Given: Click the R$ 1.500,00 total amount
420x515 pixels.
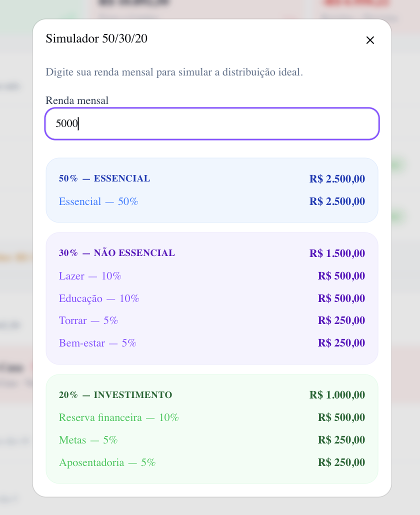Looking at the screenshot, I should click(x=337, y=253).
